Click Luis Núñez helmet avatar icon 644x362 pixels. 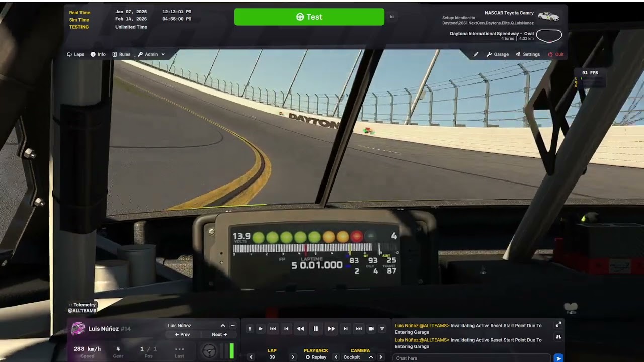point(78,329)
